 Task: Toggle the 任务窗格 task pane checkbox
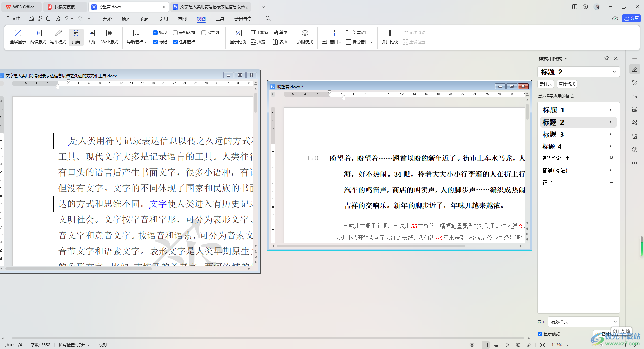click(x=175, y=42)
